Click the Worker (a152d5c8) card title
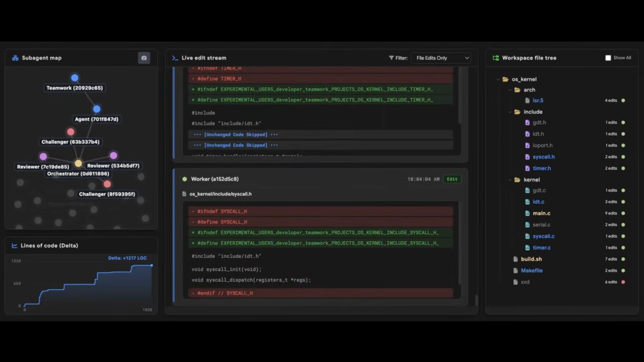The image size is (644, 362). coord(215,179)
